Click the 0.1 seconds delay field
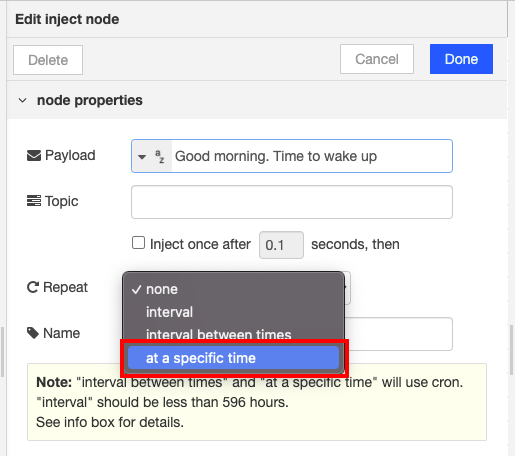The image size is (515, 456). (x=281, y=245)
